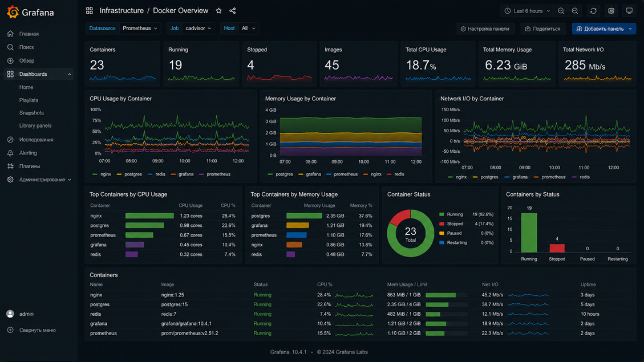The height and width of the screenshot is (362, 644).
Task: Click the Total CPU Usage 18.7% value
Action: 421,65
